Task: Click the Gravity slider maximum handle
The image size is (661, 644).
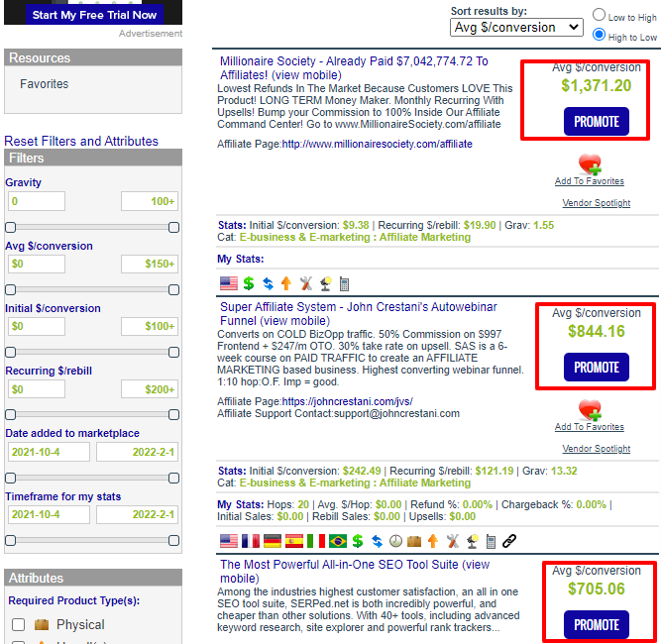Action: [173, 228]
